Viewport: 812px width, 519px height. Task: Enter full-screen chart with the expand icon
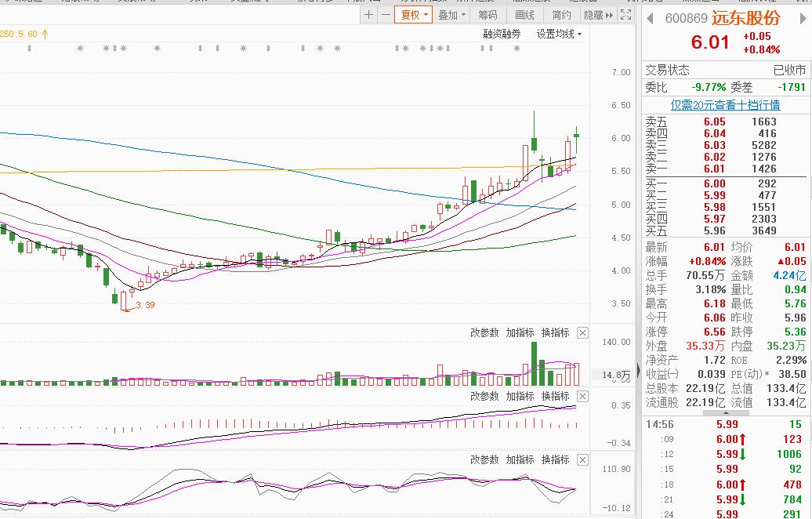pyautogui.click(x=625, y=15)
